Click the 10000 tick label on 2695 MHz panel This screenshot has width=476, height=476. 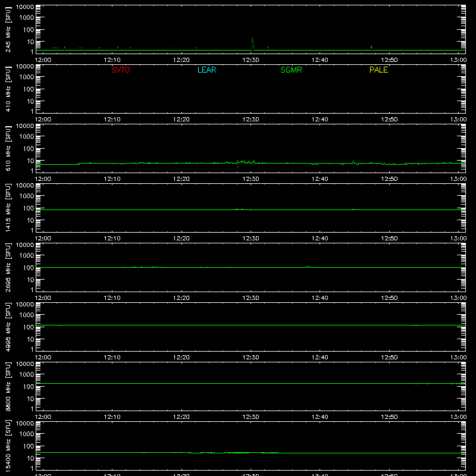pos(25,245)
